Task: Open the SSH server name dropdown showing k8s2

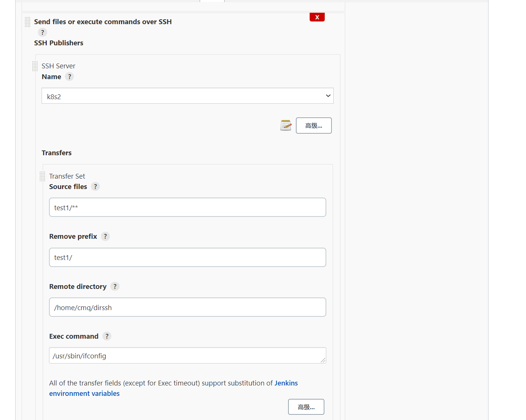Action: pos(187,96)
